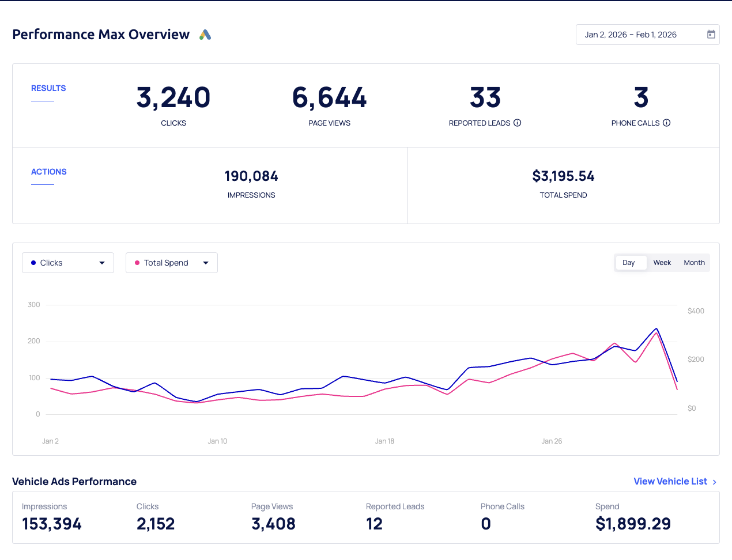Image resolution: width=732 pixels, height=560 pixels.
Task: Click the info icon beside Phone Calls
Action: pyautogui.click(x=666, y=123)
